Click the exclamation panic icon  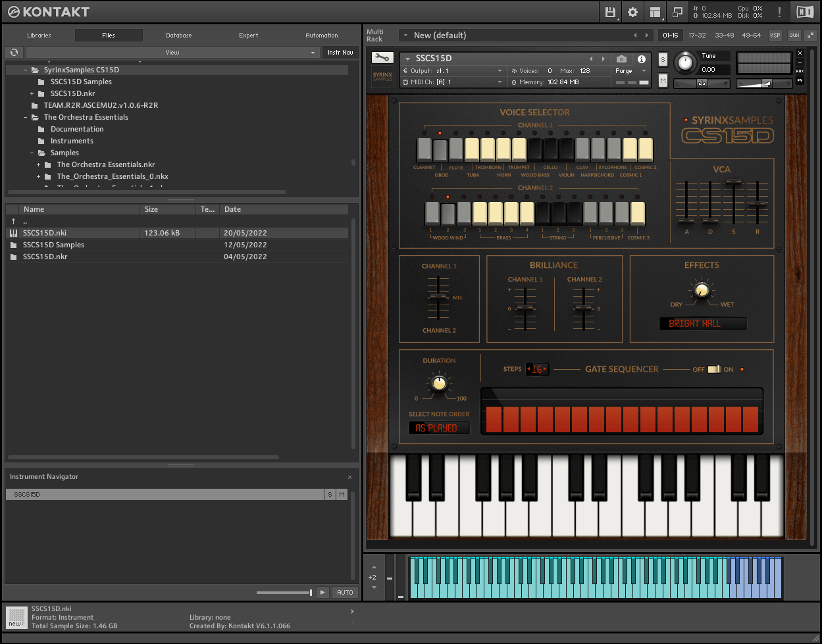(780, 12)
